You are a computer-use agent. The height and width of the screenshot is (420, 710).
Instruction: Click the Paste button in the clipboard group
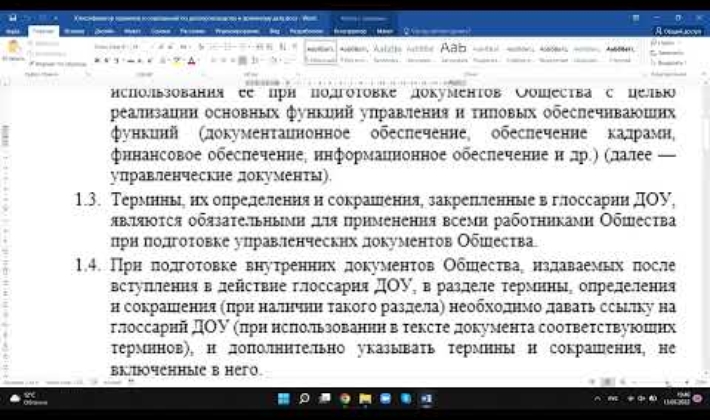click(12, 50)
